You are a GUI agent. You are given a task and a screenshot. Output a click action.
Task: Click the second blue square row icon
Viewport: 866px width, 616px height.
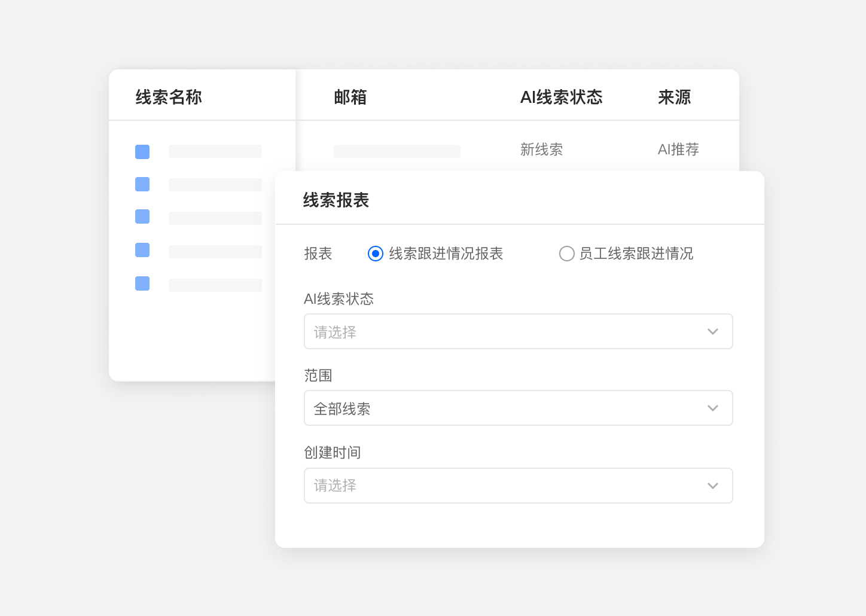142,184
